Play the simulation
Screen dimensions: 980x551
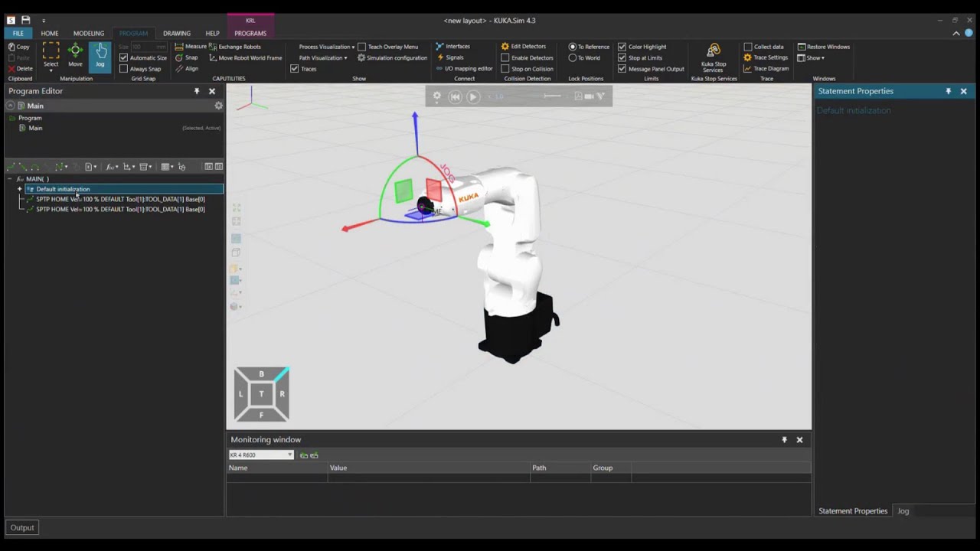pyautogui.click(x=472, y=96)
